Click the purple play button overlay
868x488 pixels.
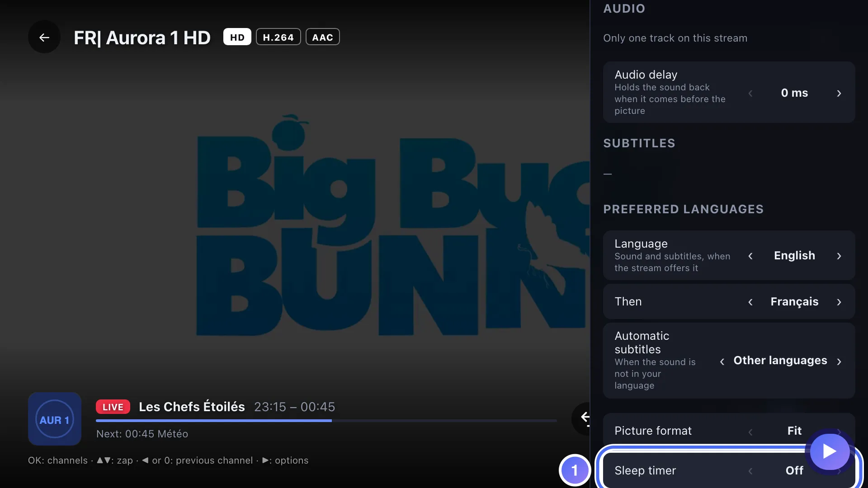pyautogui.click(x=830, y=451)
